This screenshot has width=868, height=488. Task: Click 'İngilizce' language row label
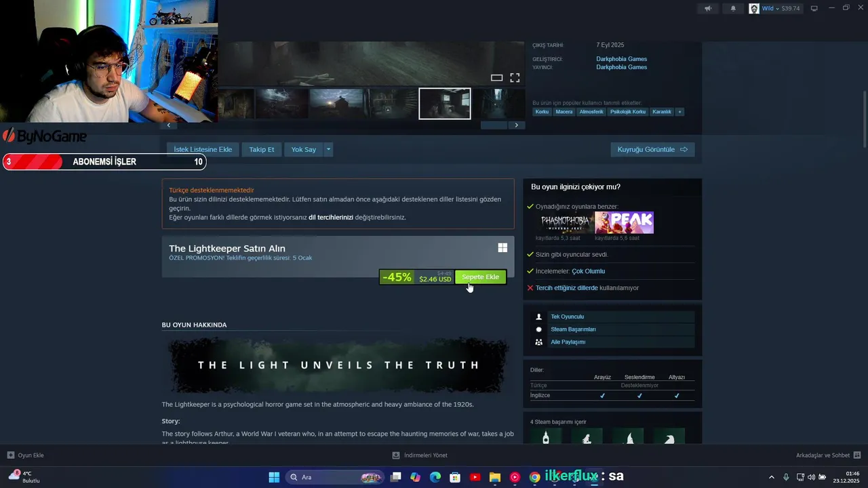540,396
